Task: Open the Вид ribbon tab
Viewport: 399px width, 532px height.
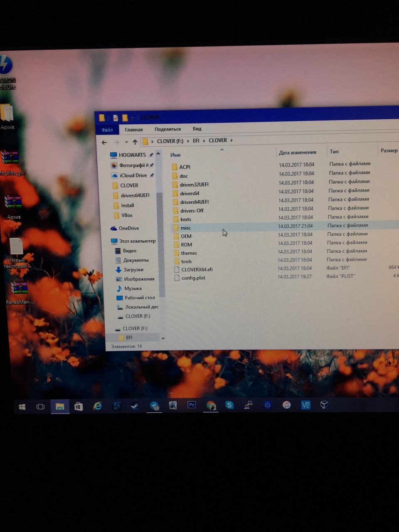Action: click(x=197, y=129)
